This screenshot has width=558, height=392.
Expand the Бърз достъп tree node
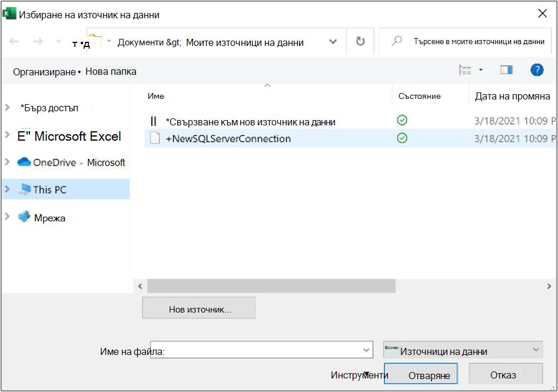click(x=7, y=107)
